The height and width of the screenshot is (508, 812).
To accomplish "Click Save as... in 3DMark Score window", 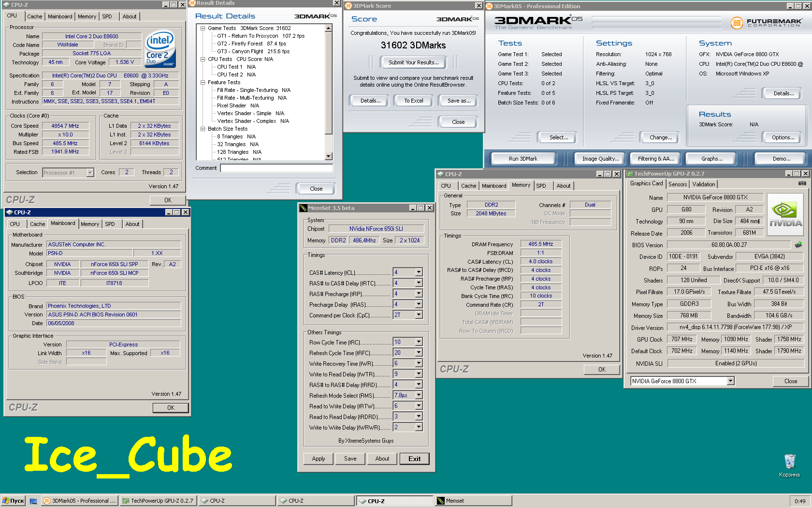I will (x=459, y=101).
